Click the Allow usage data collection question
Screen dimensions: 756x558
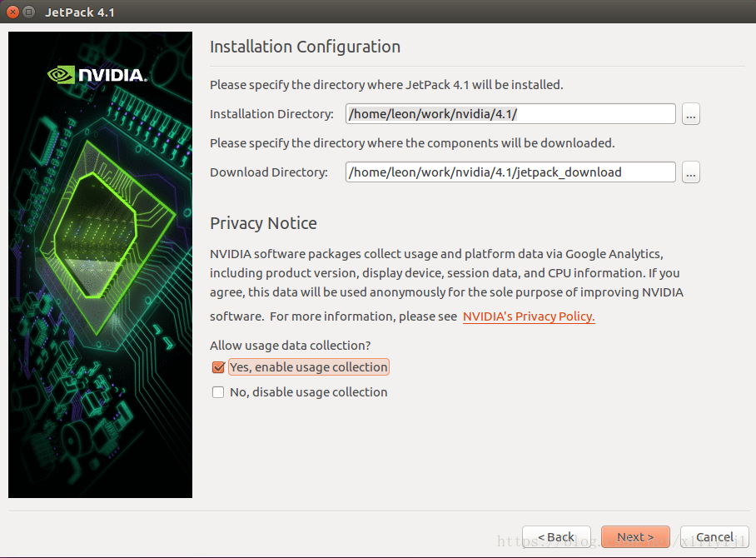click(x=291, y=346)
